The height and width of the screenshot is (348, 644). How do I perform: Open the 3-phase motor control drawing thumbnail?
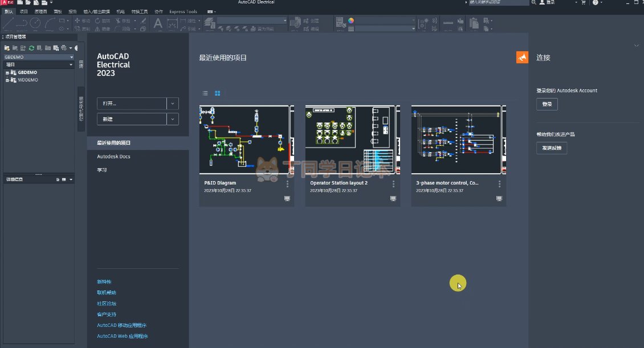click(458, 140)
